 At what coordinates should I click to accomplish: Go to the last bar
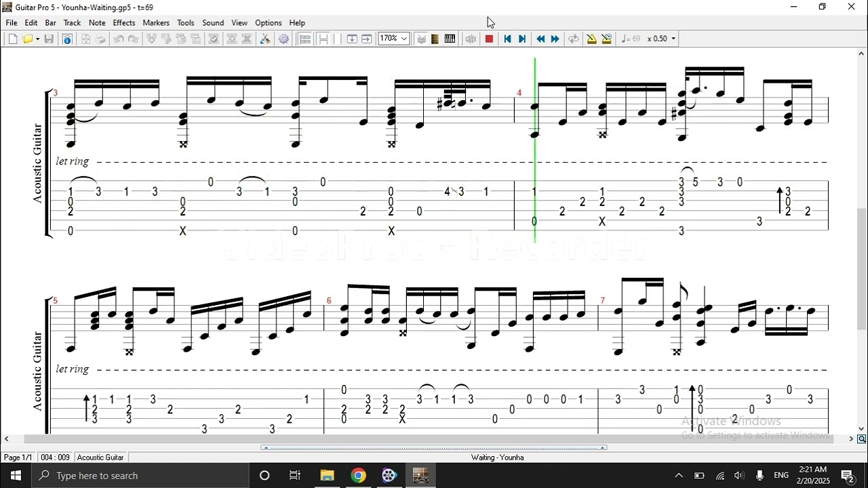[x=522, y=39]
